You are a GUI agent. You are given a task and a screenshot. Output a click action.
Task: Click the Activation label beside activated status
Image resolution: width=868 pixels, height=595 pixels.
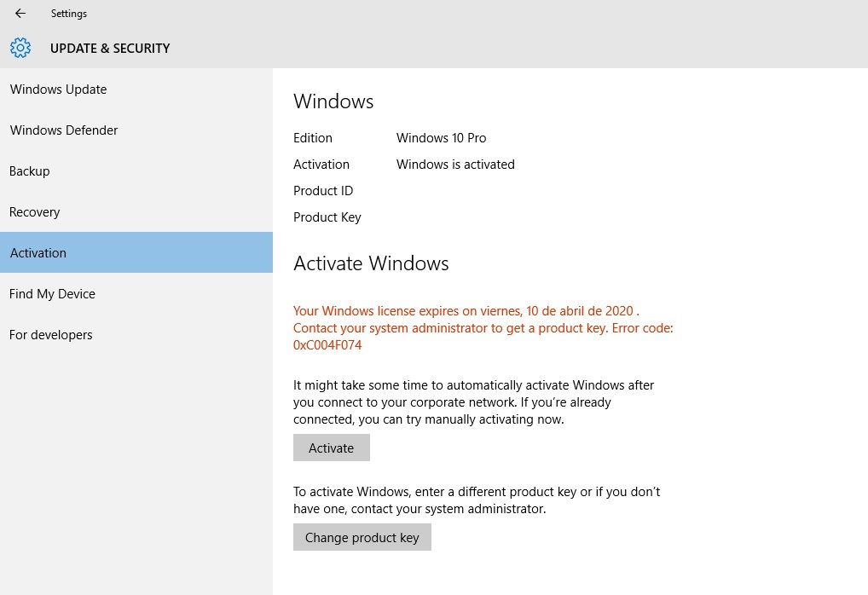click(x=321, y=165)
